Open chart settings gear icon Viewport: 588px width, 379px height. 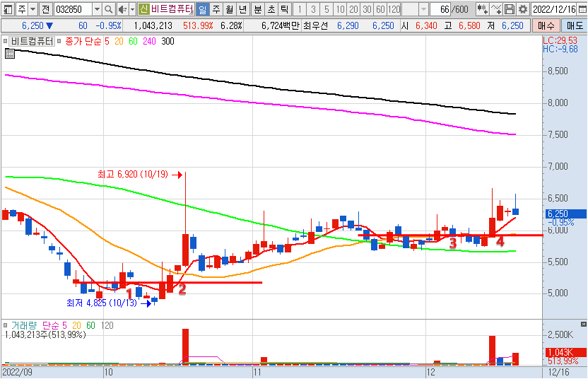(x=522, y=9)
